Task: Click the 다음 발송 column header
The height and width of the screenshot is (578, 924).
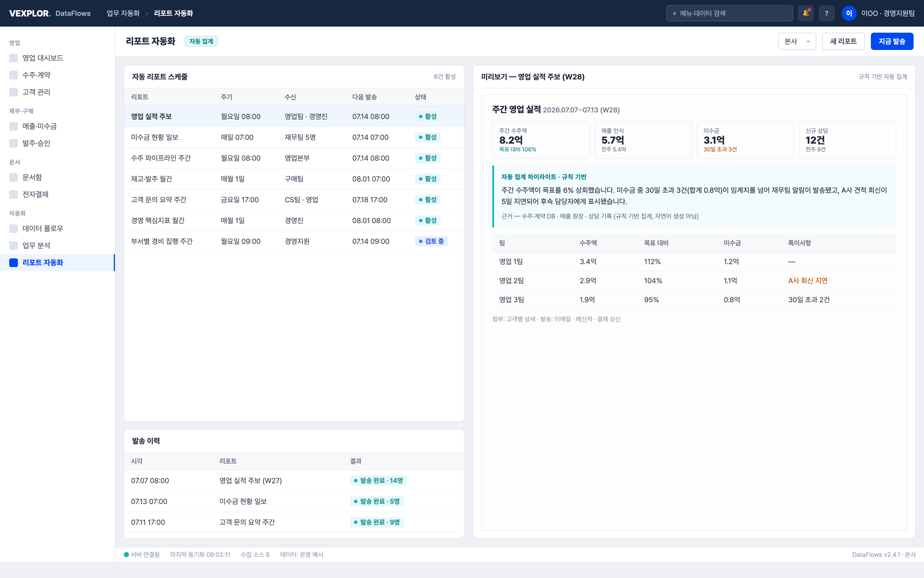Action: (x=364, y=97)
